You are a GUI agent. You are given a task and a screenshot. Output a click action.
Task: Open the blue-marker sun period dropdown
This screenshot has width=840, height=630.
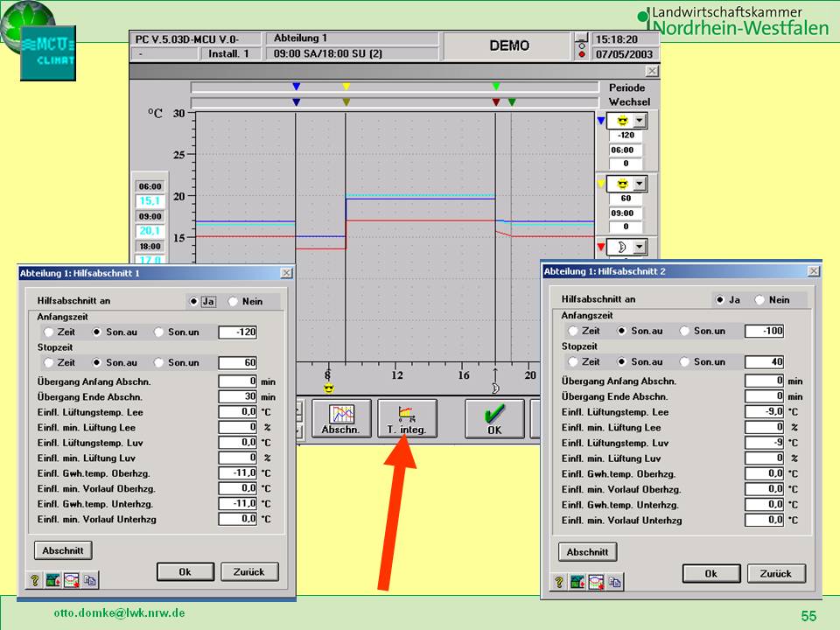click(639, 122)
